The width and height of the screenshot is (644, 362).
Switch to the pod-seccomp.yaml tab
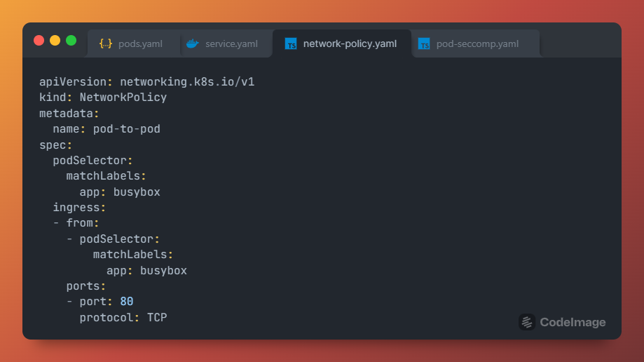point(477,43)
